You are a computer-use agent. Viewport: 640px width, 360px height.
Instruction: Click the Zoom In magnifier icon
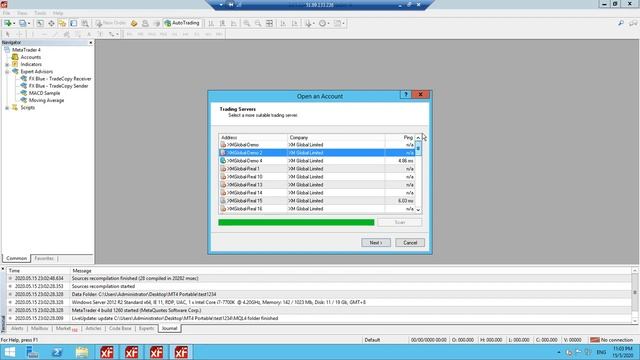click(247, 23)
